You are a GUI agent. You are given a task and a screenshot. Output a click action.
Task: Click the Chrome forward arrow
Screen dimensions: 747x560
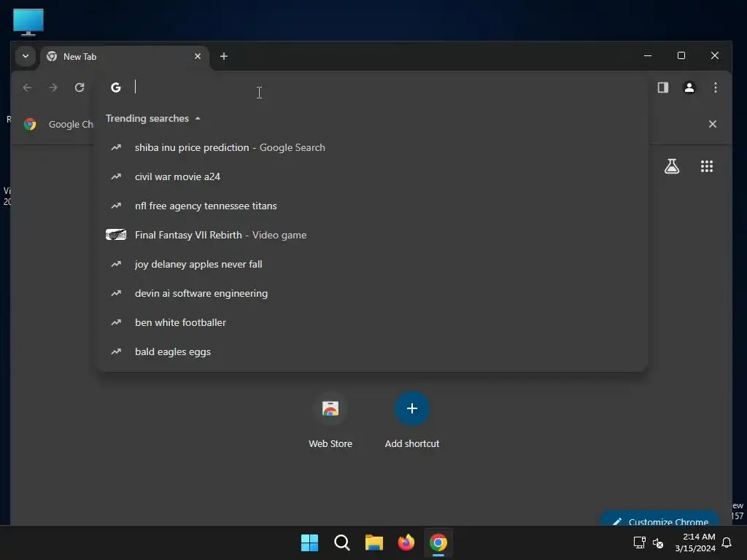pos(53,87)
